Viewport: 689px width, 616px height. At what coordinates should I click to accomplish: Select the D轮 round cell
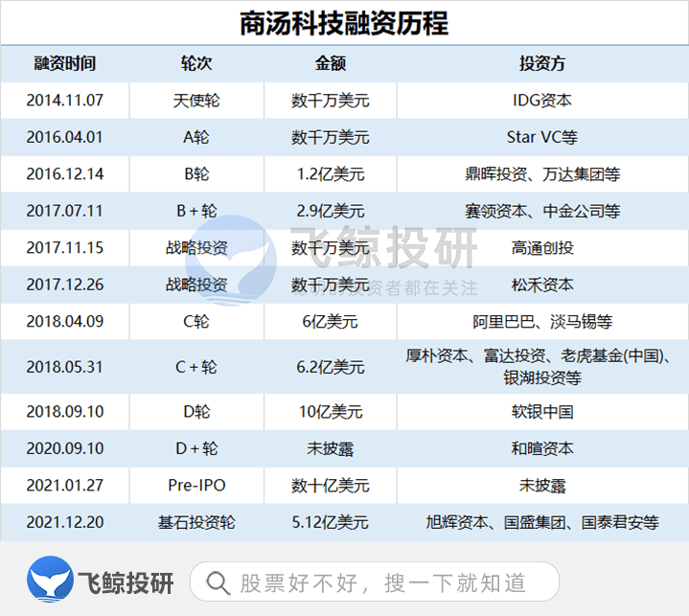point(196,412)
